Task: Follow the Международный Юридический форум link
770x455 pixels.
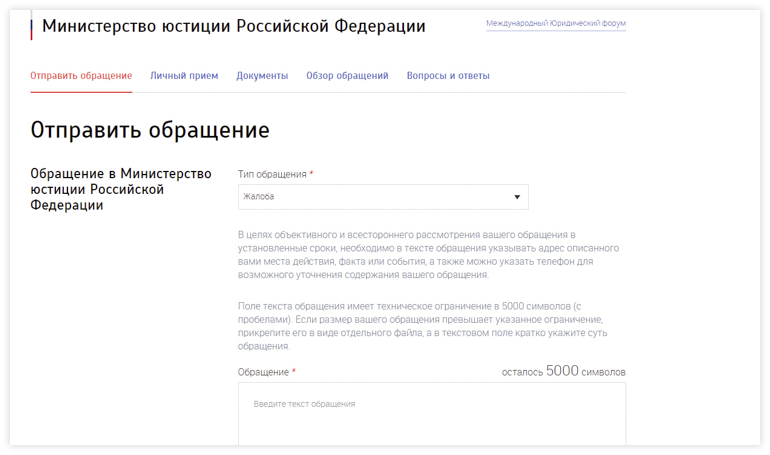Action: (x=556, y=23)
